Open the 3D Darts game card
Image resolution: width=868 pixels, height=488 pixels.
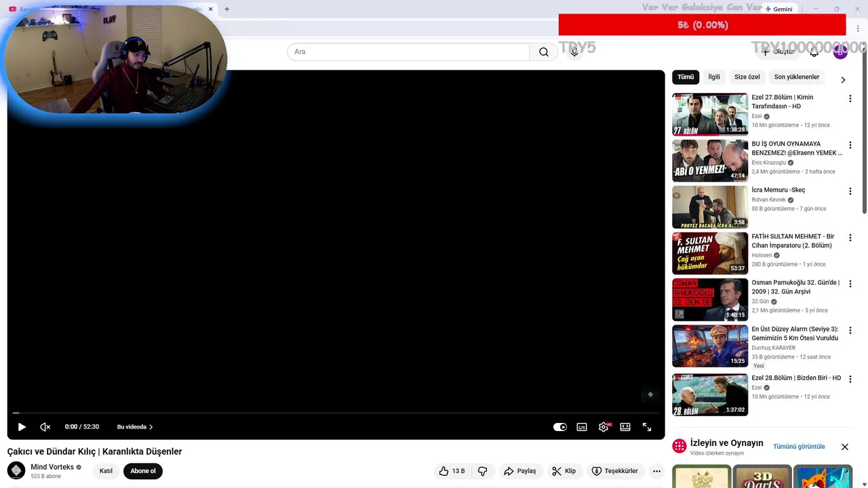[762, 476]
